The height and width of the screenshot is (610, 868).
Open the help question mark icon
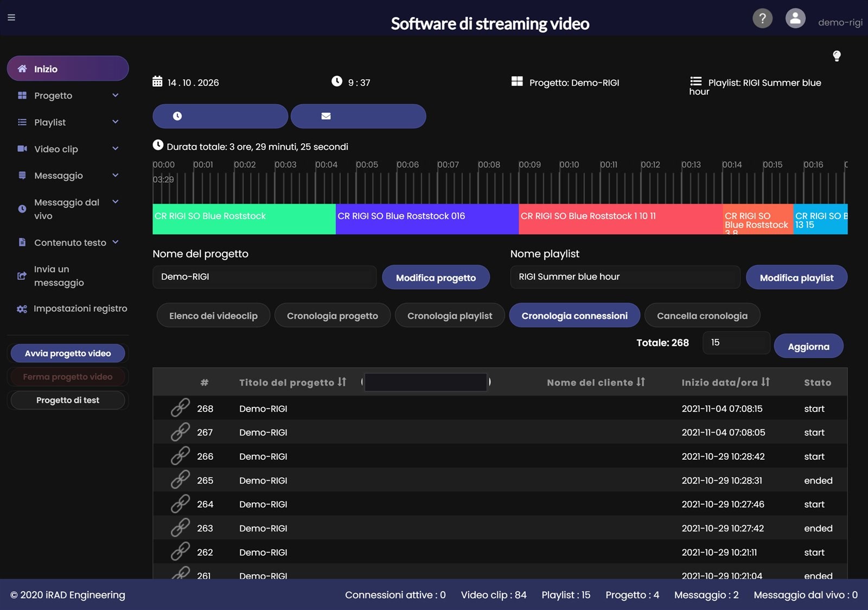point(762,18)
